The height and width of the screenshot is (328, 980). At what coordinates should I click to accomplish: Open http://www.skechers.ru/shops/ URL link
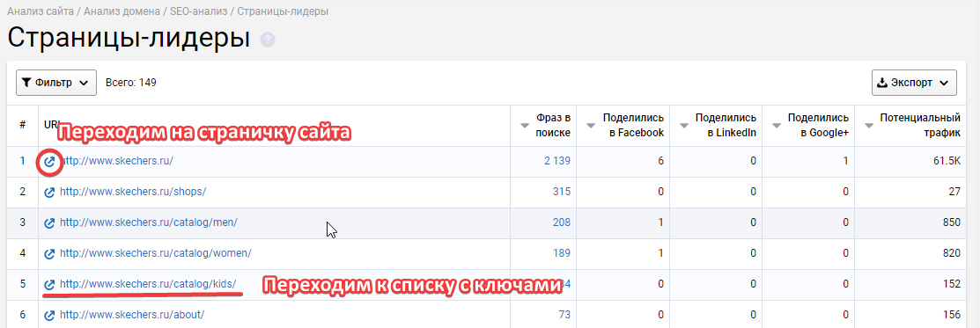pos(133,192)
